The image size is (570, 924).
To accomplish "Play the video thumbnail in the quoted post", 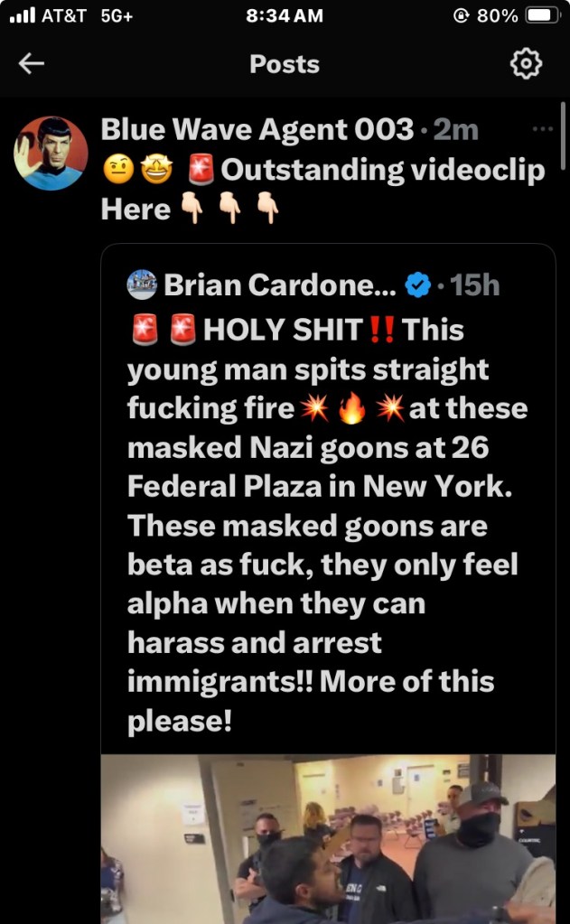I will pyautogui.click(x=328, y=838).
